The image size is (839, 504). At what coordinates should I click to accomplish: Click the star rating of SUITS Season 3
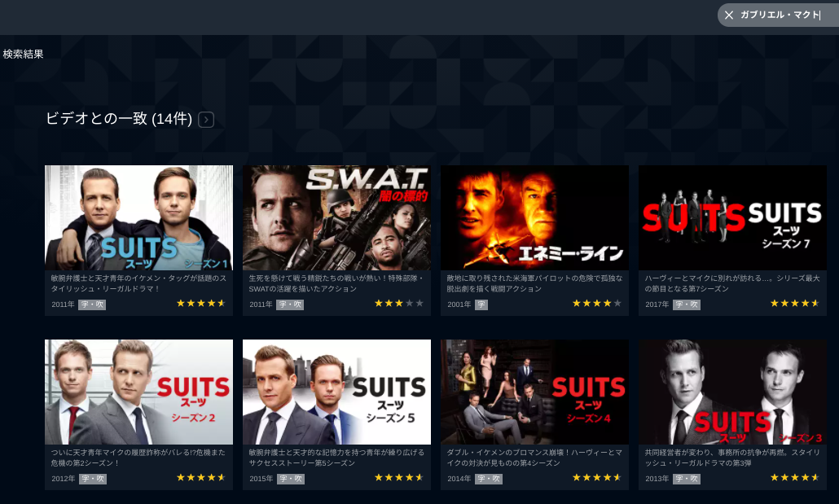point(795,477)
